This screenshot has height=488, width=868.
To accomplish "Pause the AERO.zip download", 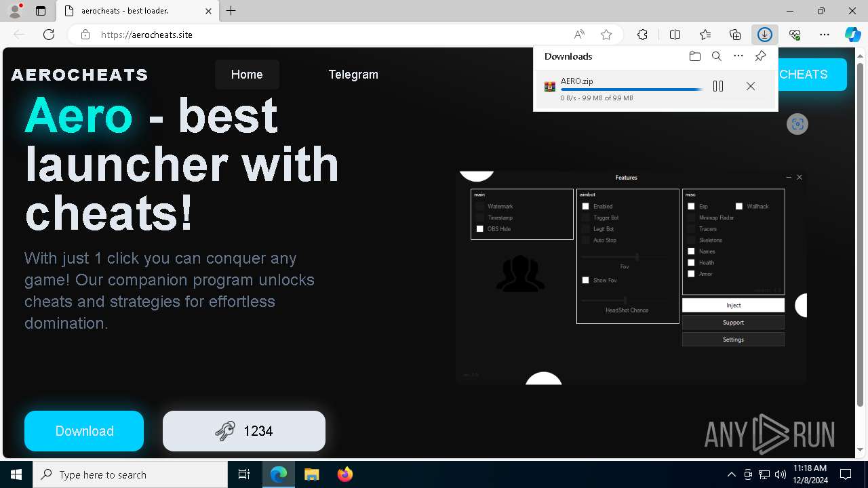I will [x=718, y=86].
